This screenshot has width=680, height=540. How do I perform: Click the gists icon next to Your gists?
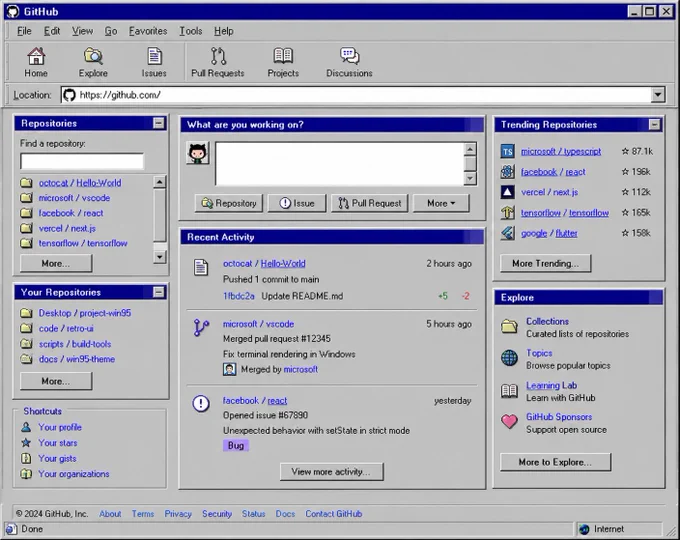point(26,458)
